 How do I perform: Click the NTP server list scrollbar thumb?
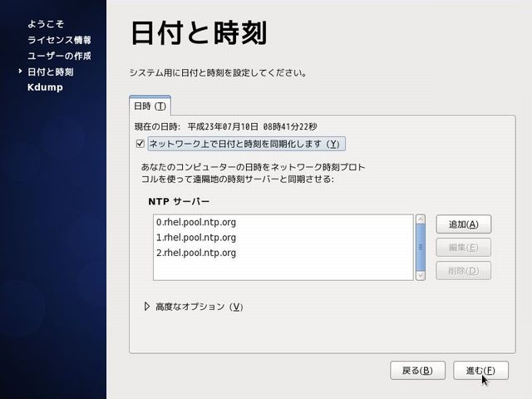point(421,247)
